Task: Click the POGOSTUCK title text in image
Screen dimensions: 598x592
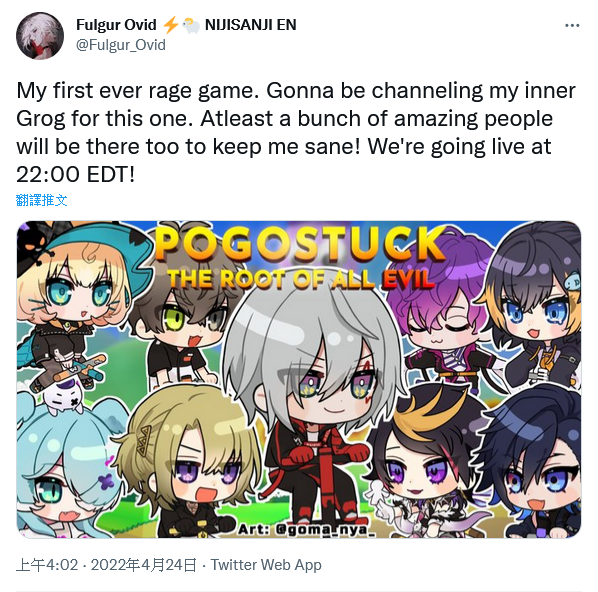Action: click(300, 244)
